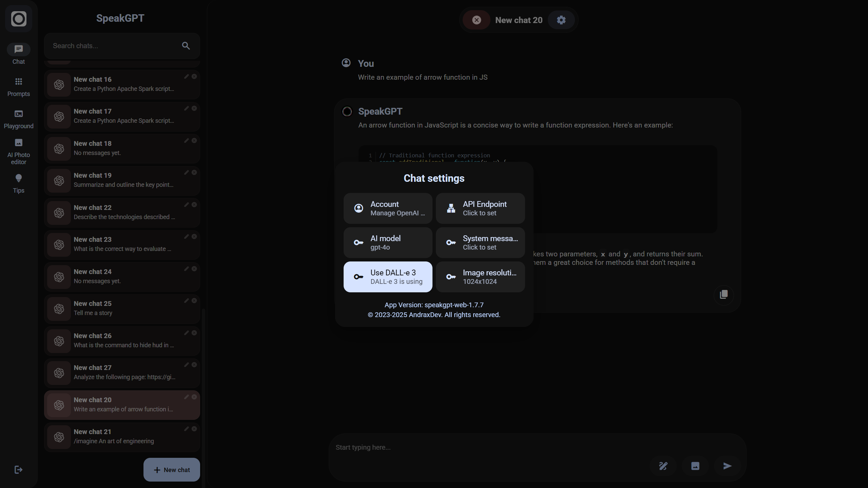
Task: Click the attach image icon in input bar
Action: pyautogui.click(x=695, y=466)
